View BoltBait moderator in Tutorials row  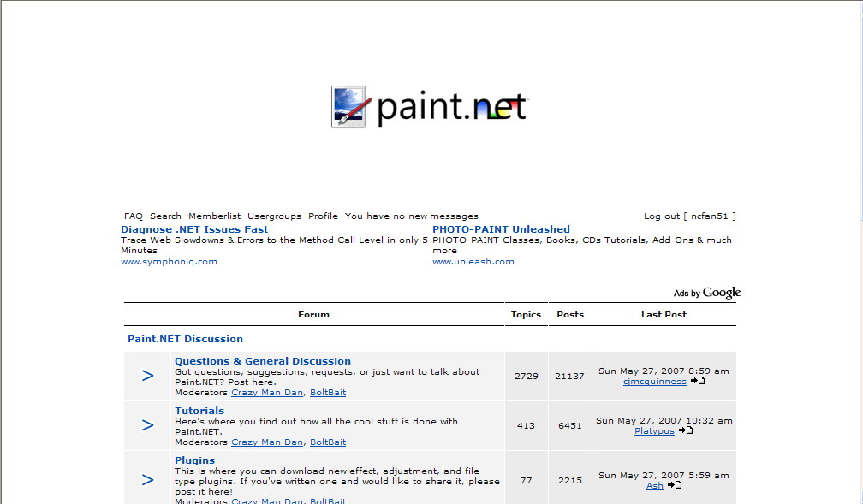point(328,442)
